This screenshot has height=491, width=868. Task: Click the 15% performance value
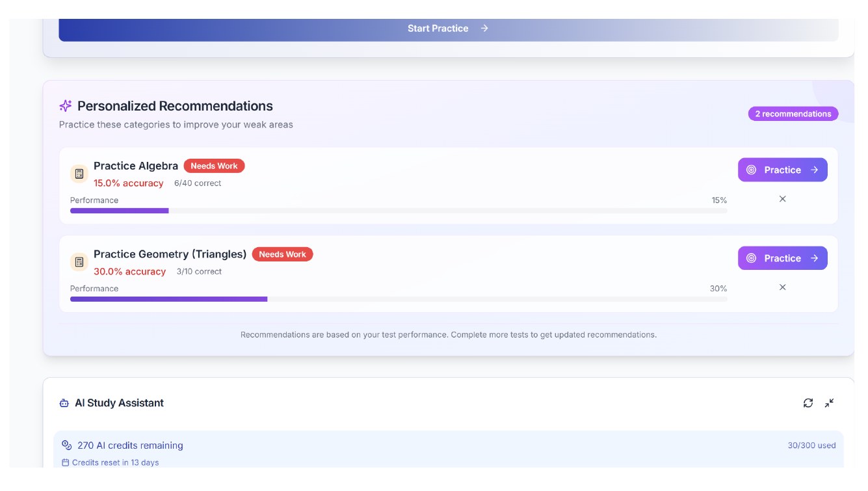tap(719, 200)
